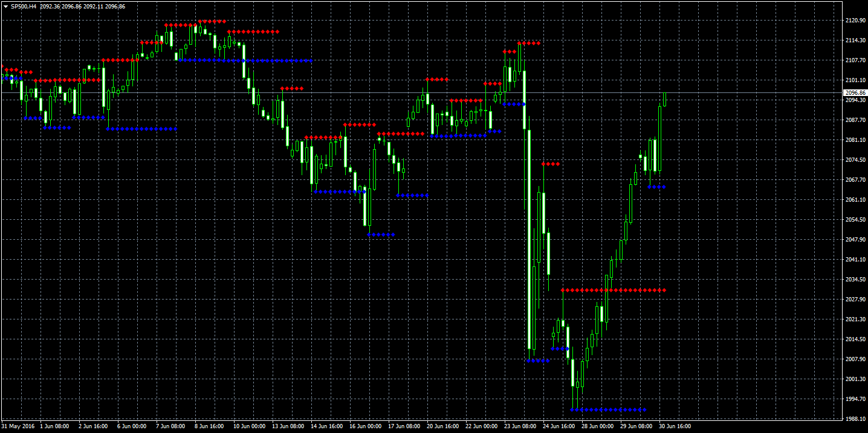Viewport: 868px width, 433px height.
Task: Click the 2120.90 price axis label
Action: (x=856, y=21)
